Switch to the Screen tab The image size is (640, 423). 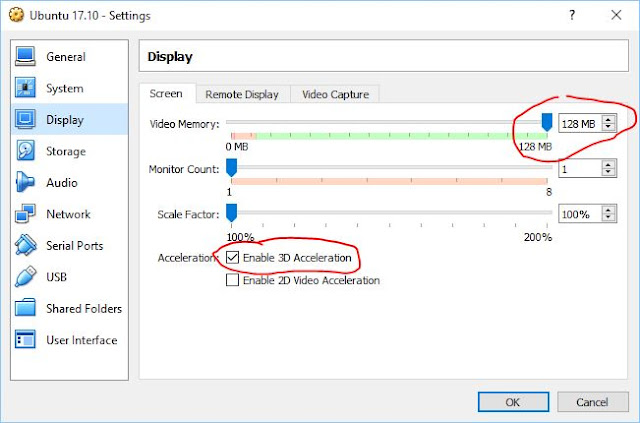[166, 94]
